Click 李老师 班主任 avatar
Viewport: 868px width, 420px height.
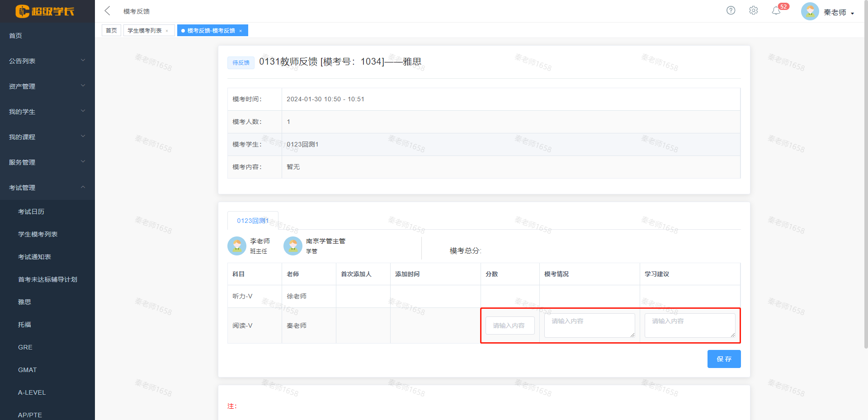[x=237, y=246]
